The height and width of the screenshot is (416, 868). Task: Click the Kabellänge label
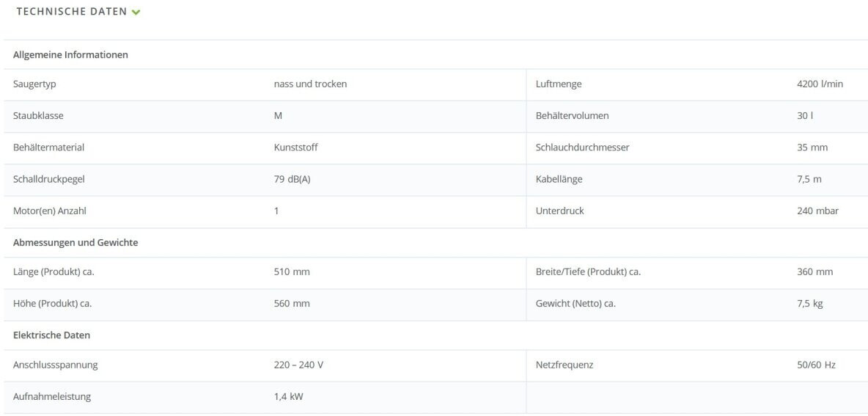[559, 179]
